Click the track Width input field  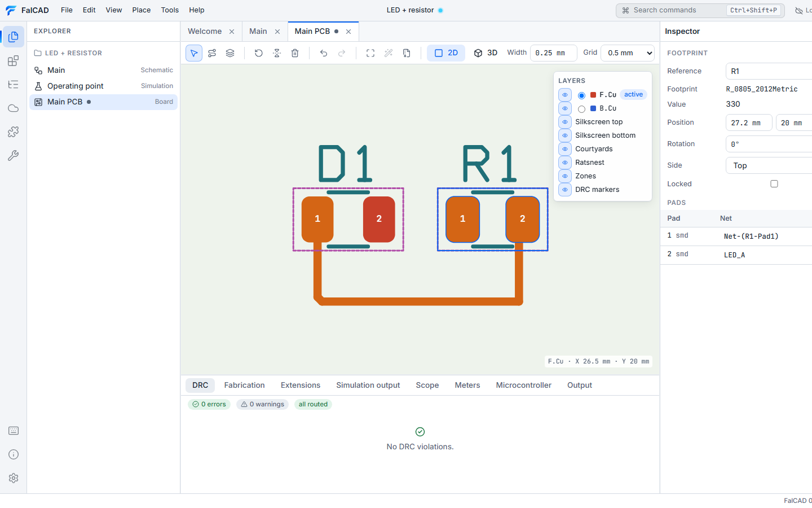[x=553, y=53]
